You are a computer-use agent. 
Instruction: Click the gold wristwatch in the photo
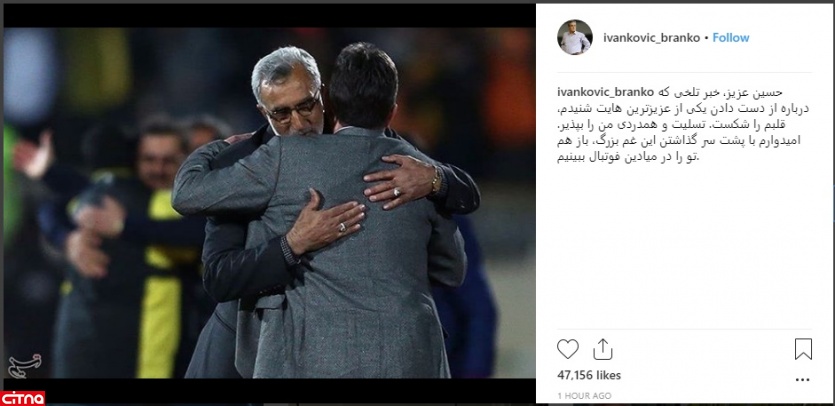point(437,180)
